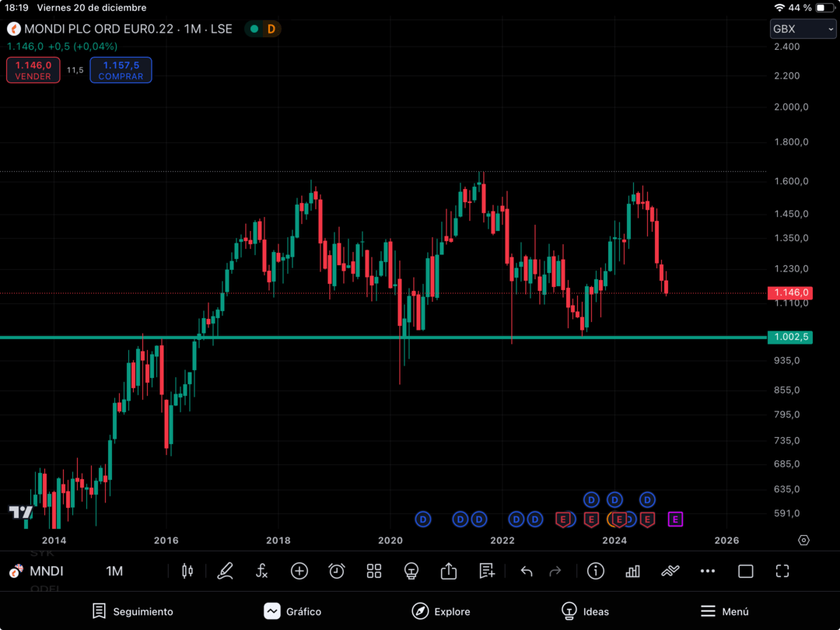
Task: Open symbol info with the circled i icon
Action: pos(595,571)
